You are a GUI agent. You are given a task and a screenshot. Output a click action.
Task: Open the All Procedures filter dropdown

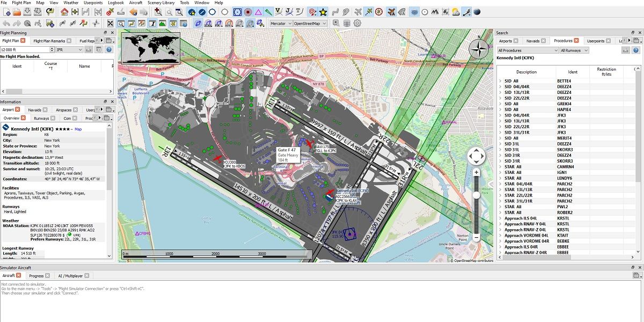pyautogui.click(x=527, y=50)
